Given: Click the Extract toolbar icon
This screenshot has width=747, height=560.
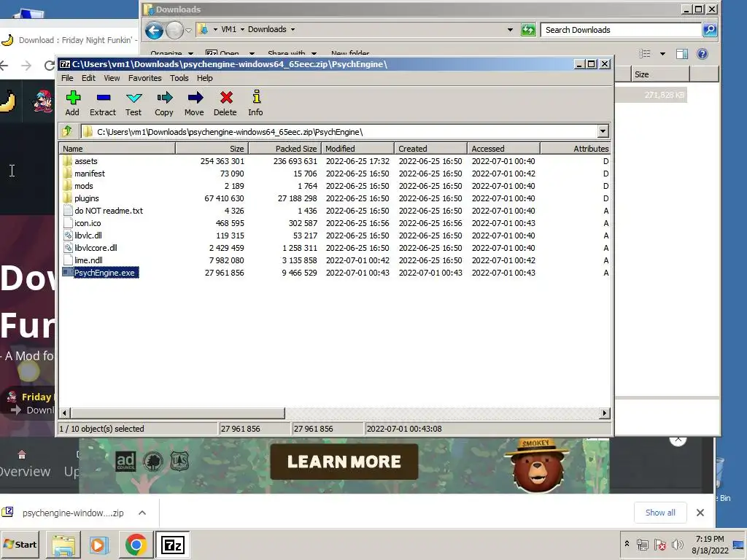Looking at the screenshot, I should tap(104, 98).
